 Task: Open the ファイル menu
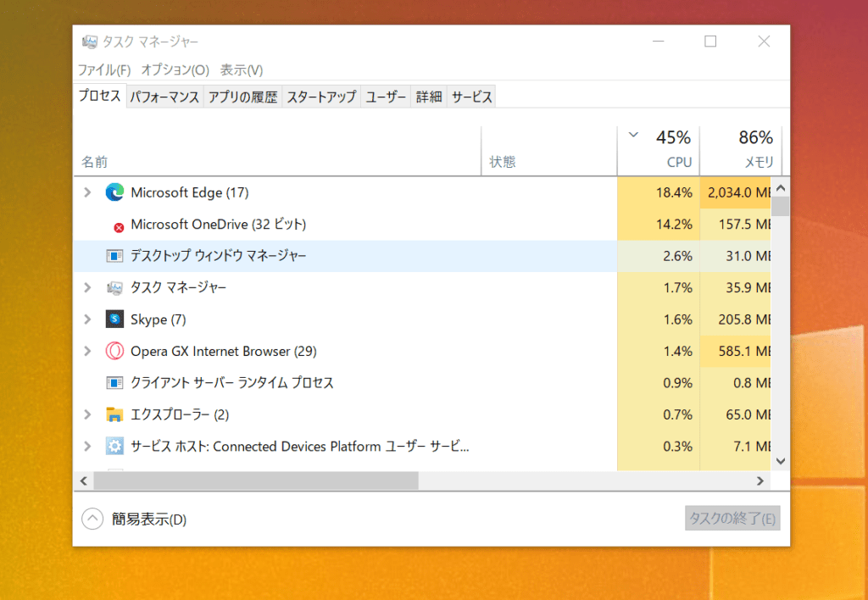(104, 69)
